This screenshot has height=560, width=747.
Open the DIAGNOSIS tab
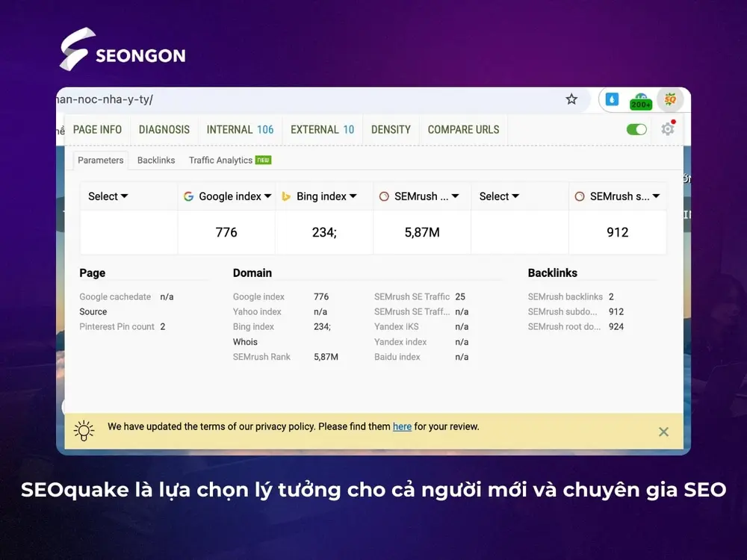coord(164,129)
